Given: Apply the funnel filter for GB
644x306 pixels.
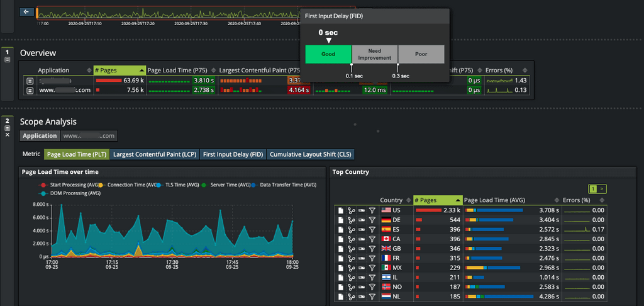Looking at the screenshot, I should 372,249.
